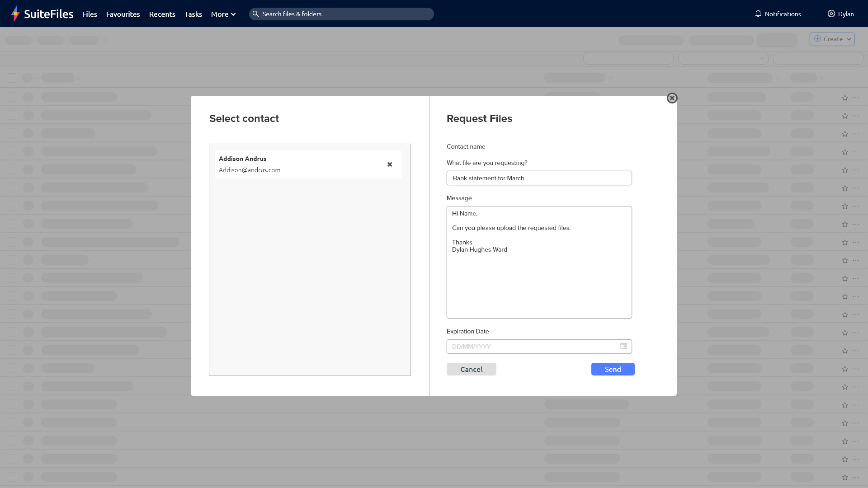
Task: Open the Create button dropdown
Action: pyautogui.click(x=832, y=39)
